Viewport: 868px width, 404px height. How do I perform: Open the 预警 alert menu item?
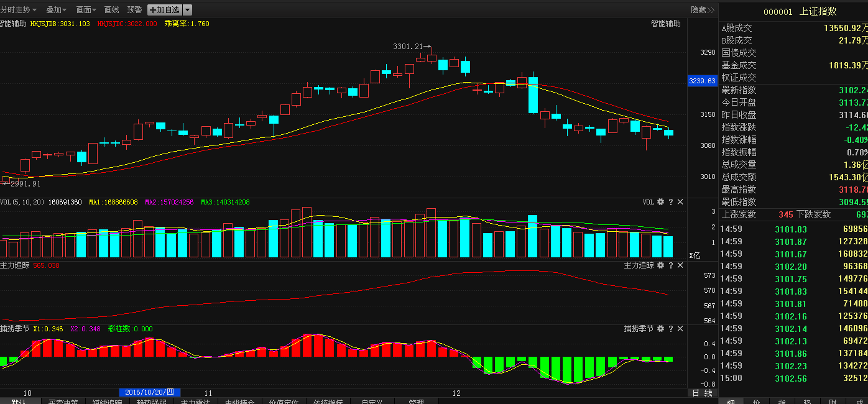click(134, 10)
